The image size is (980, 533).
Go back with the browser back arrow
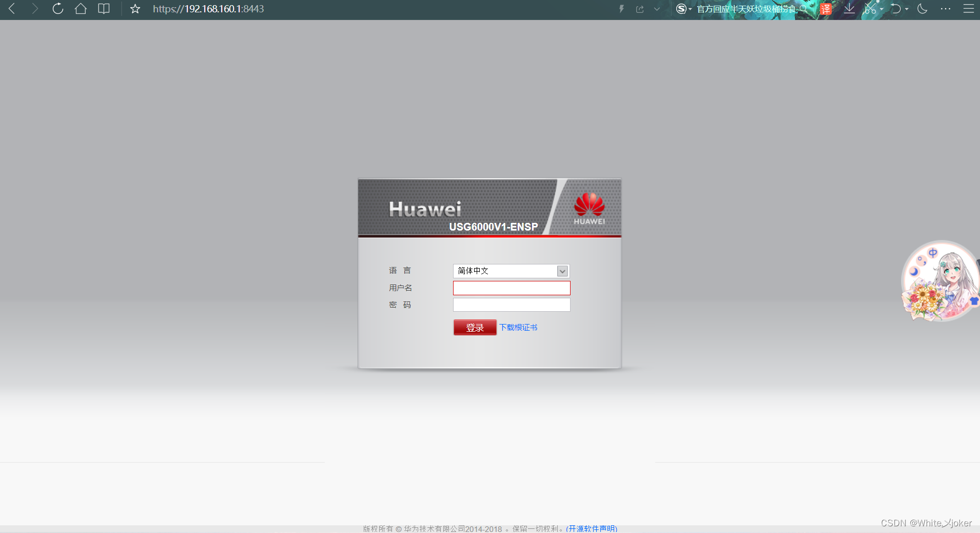[12, 9]
